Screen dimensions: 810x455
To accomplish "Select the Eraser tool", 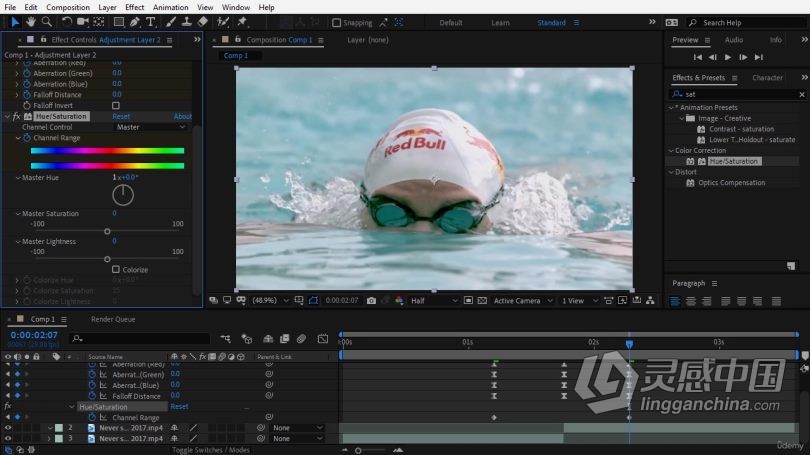I will pos(202,22).
